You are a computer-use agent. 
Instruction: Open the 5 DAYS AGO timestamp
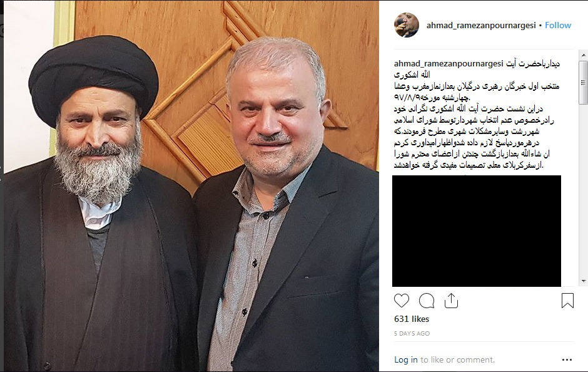pyautogui.click(x=412, y=333)
